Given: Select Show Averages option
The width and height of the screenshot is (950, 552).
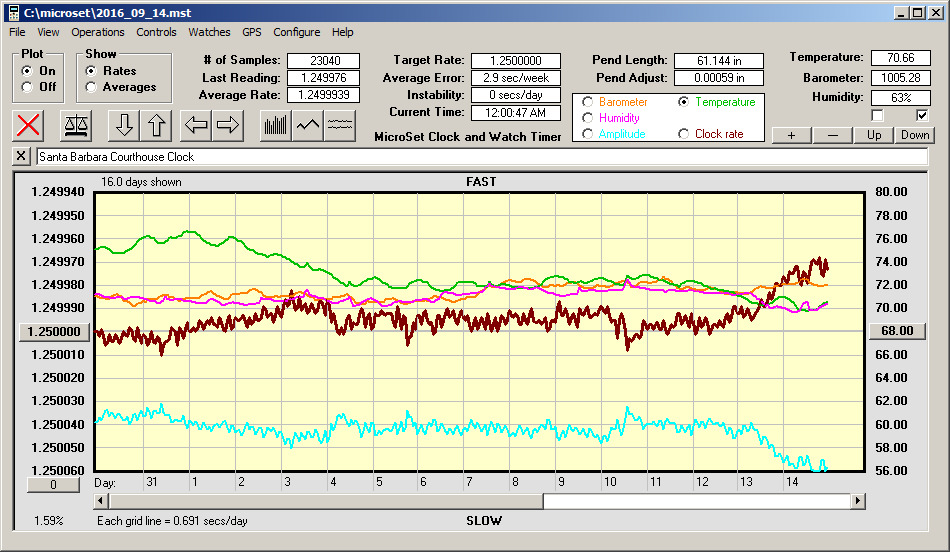Looking at the screenshot, I should 91,87.
